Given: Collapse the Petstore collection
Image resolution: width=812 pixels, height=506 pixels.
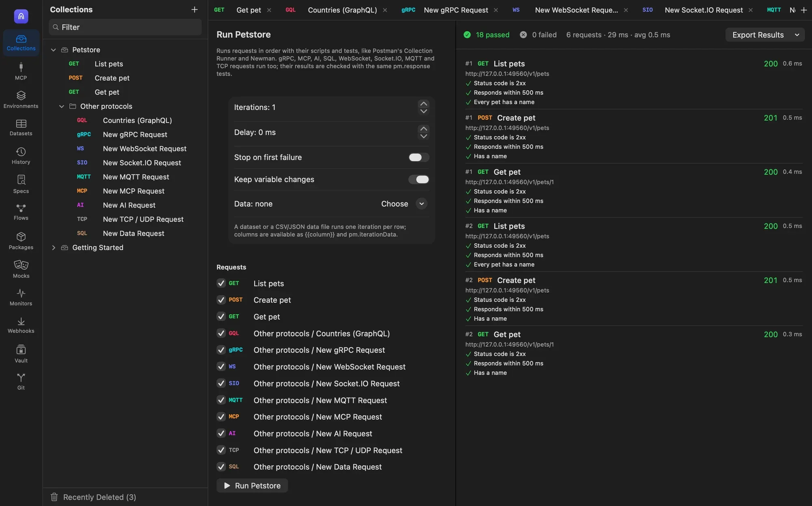Looking at the screenshot, I should [53, 50].
